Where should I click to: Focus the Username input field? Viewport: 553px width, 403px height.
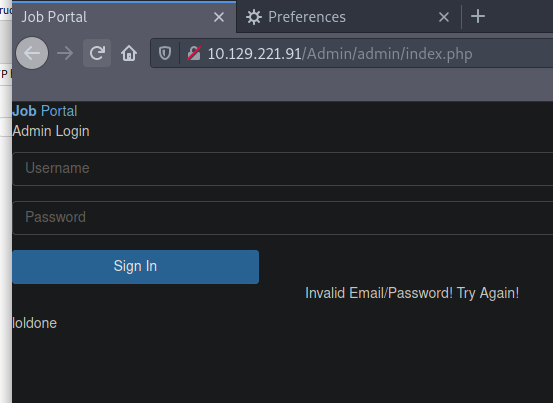(x=283, y=169)
